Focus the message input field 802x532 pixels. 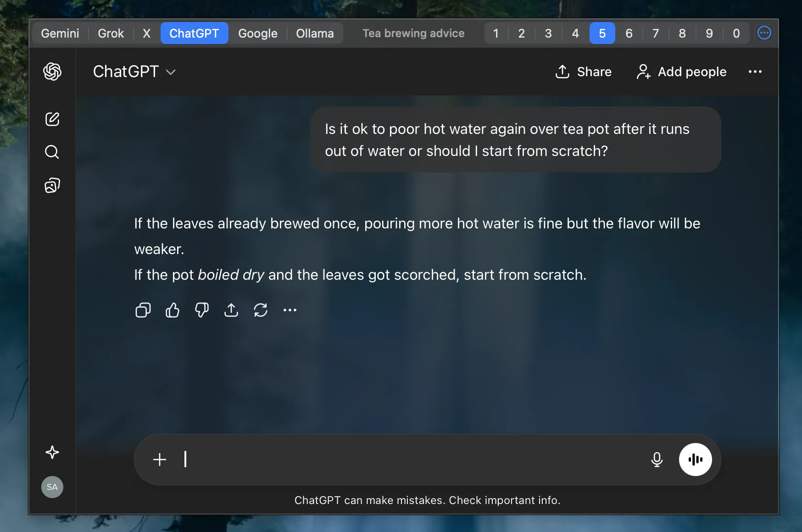(408, 460)
